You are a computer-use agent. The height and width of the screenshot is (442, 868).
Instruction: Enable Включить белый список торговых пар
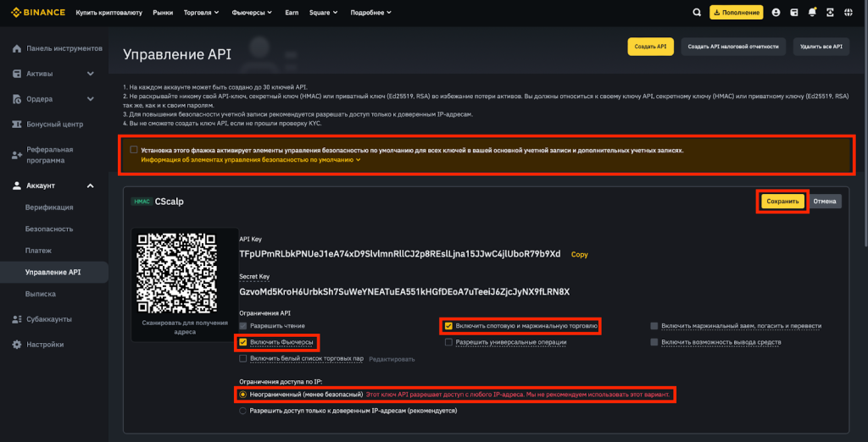point(242,358)
